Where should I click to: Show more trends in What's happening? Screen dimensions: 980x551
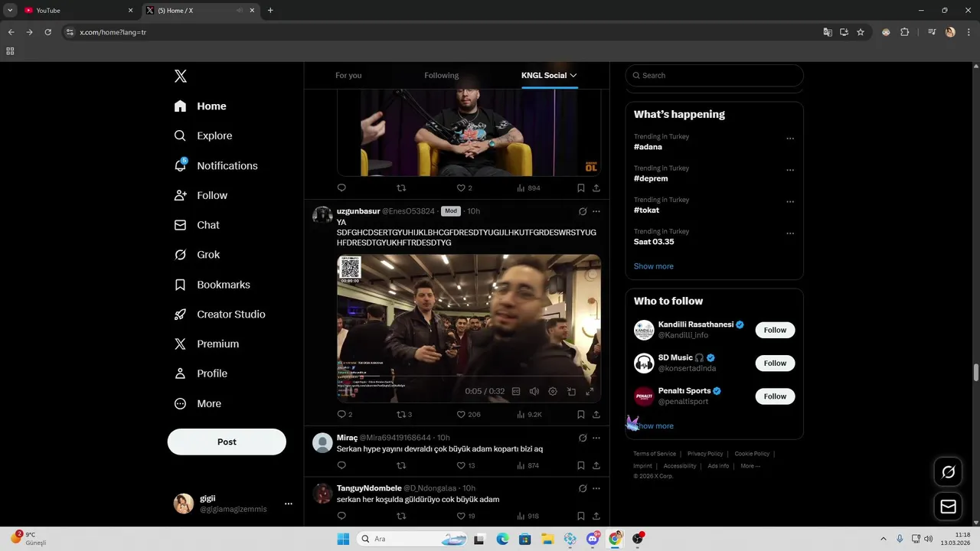click(x=654, y=266)
